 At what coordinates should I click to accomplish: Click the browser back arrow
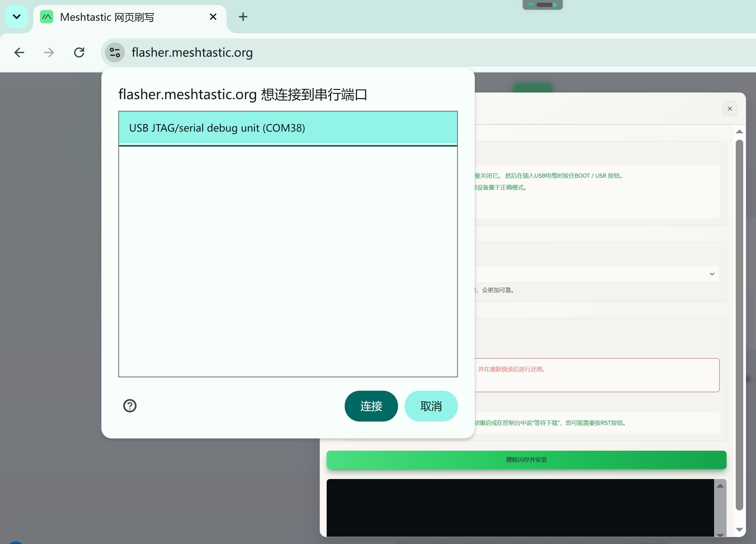tap(19, 52)
